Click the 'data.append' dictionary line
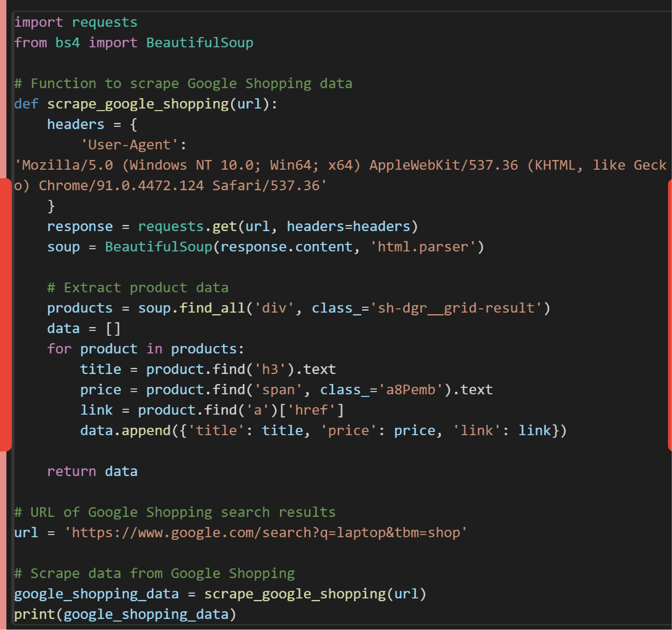 [324, 431]
